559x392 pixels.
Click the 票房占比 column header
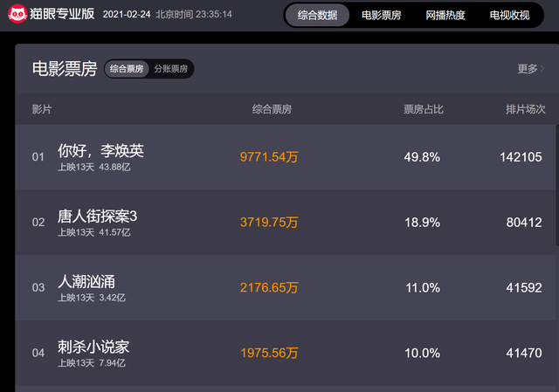click(424, 109)
